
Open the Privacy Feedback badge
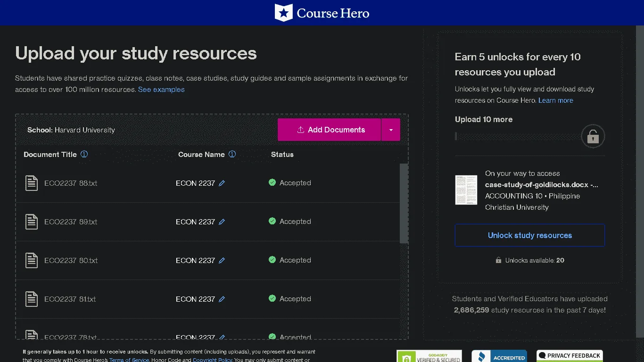point(570,356)
